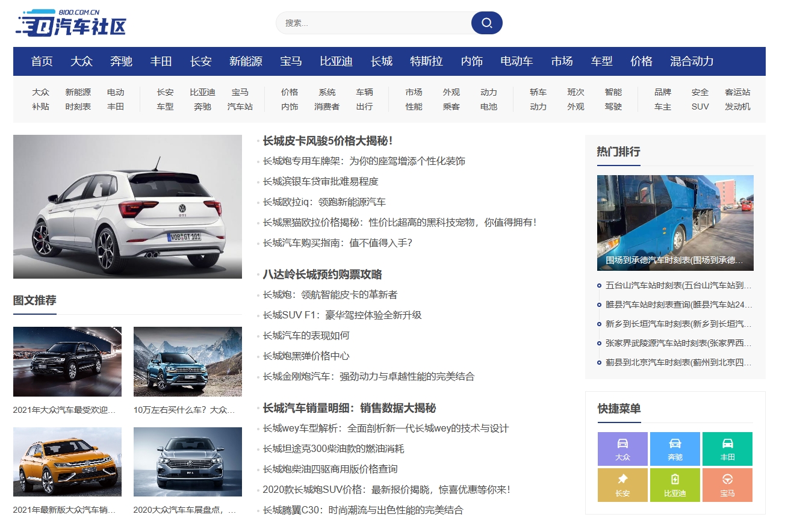Go to 首页 in navigation bar
The height and width of the screenshot is (532, 785).
point(42,61)
